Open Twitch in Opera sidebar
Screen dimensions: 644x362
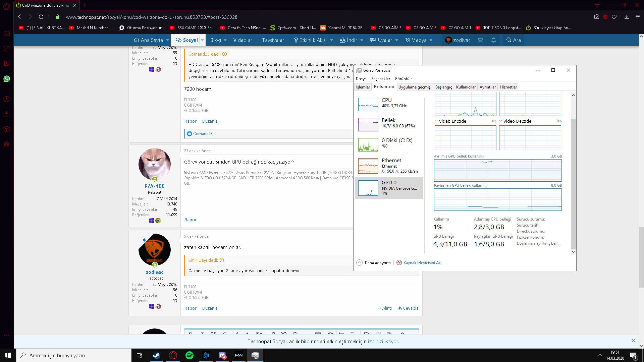[x=7, y=64]
